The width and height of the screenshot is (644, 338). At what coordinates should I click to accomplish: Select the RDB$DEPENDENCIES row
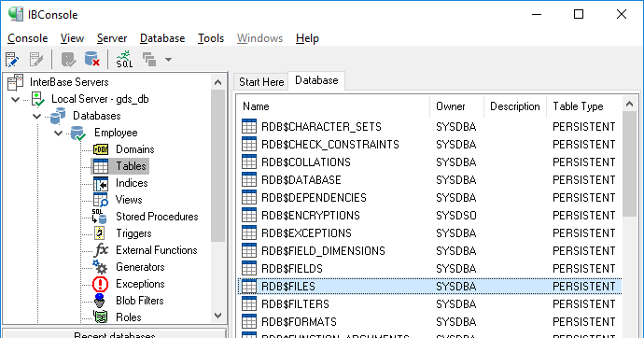coord(429,198)
